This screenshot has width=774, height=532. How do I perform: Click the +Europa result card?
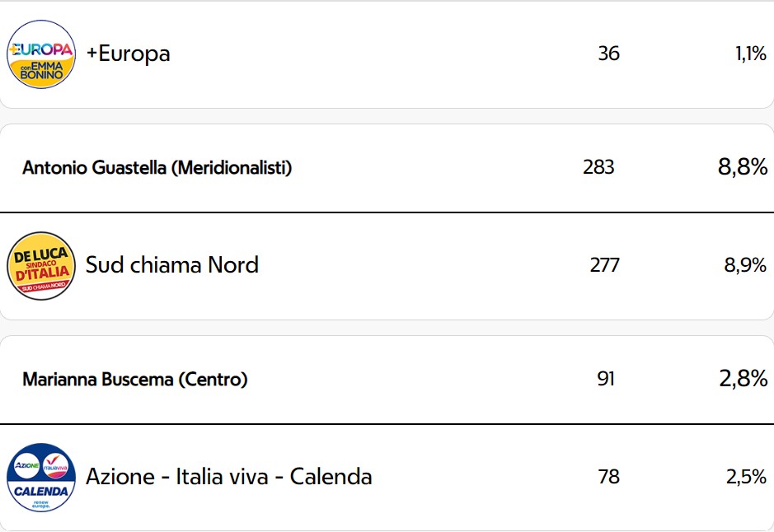pyautogui.click(x=387, y=54)
